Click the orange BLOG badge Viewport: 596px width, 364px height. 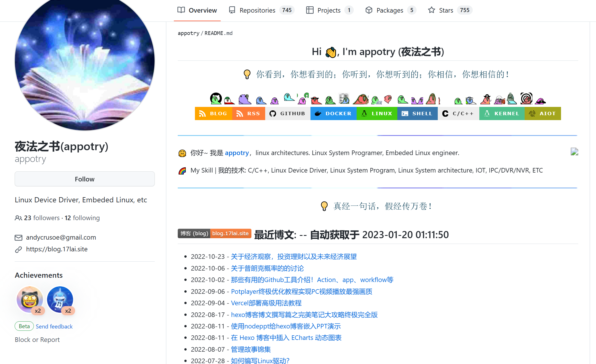213,113
